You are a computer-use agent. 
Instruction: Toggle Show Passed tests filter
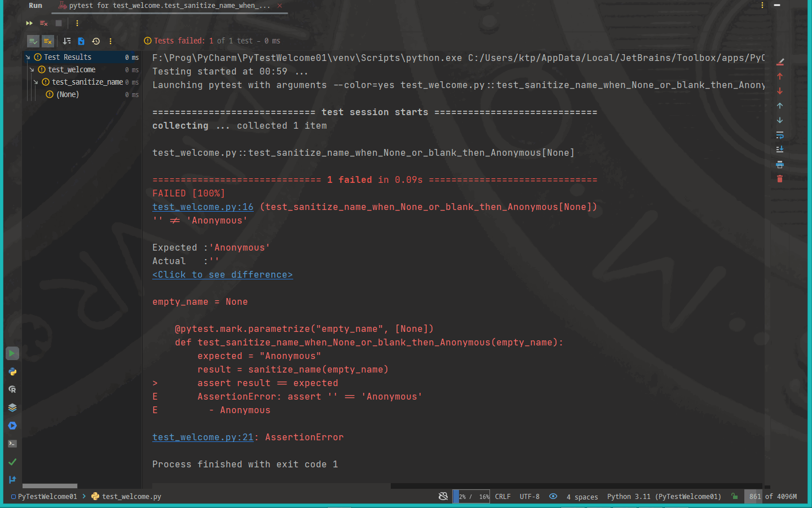click(33, 41)
